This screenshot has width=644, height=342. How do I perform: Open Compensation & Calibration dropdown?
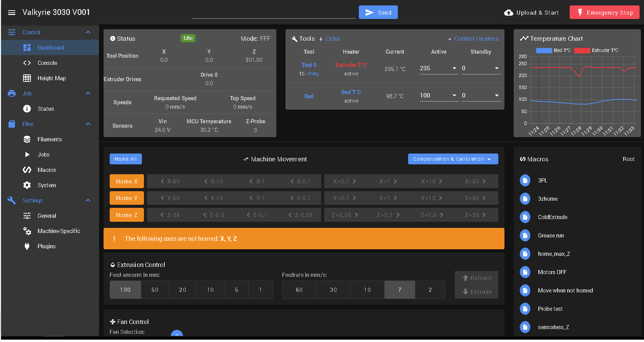(x=453, y=159)
